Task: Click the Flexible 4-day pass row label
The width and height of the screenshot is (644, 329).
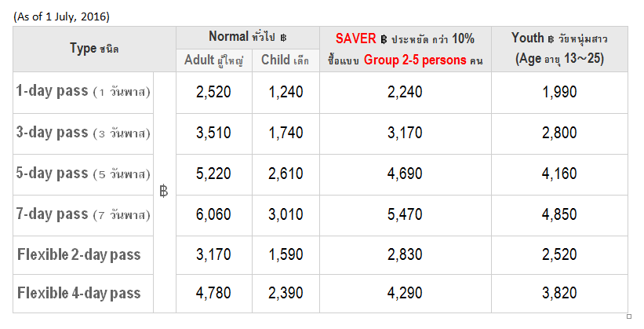Action: coord(83,294)
